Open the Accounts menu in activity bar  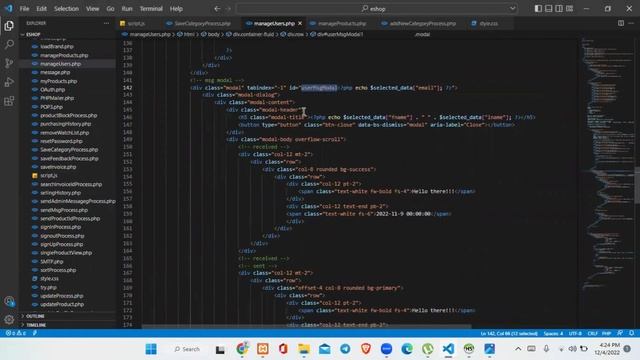tap(9, 301)
